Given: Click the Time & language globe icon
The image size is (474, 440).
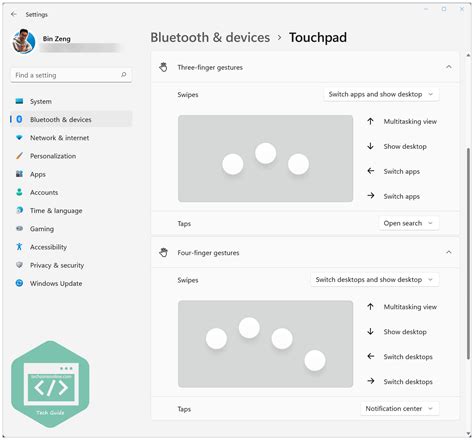Looking at the screenshot, I should click(x=19, y=210).
